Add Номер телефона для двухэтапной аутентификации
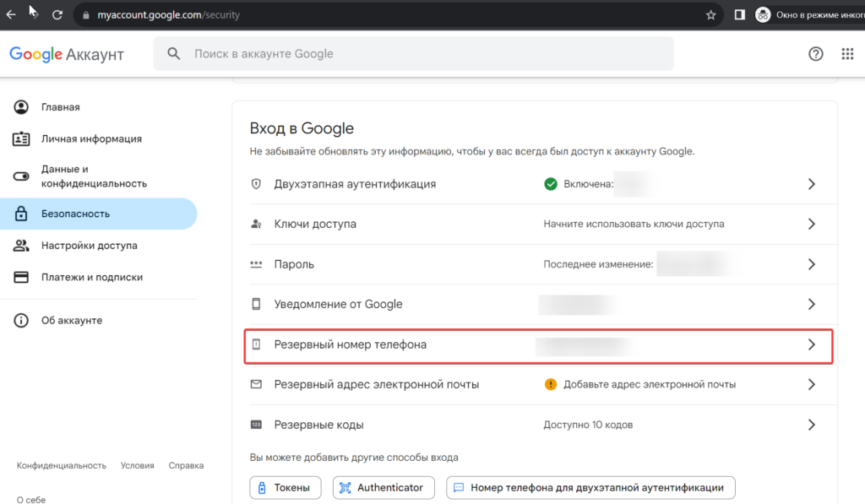 click(x=590, y=487)
